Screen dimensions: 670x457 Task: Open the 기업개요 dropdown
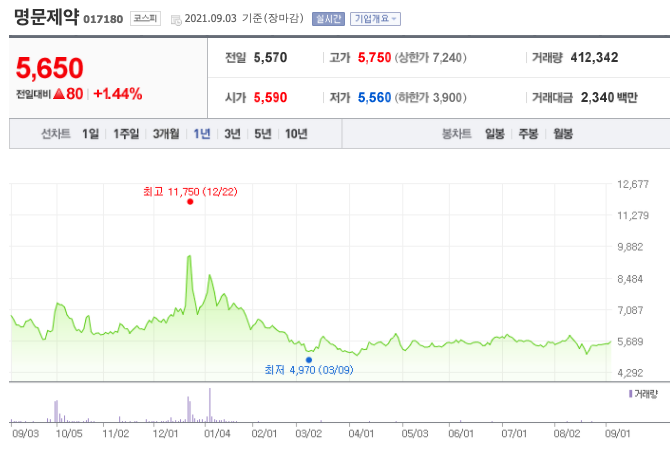pyautogui.click(x=375, y=19)
